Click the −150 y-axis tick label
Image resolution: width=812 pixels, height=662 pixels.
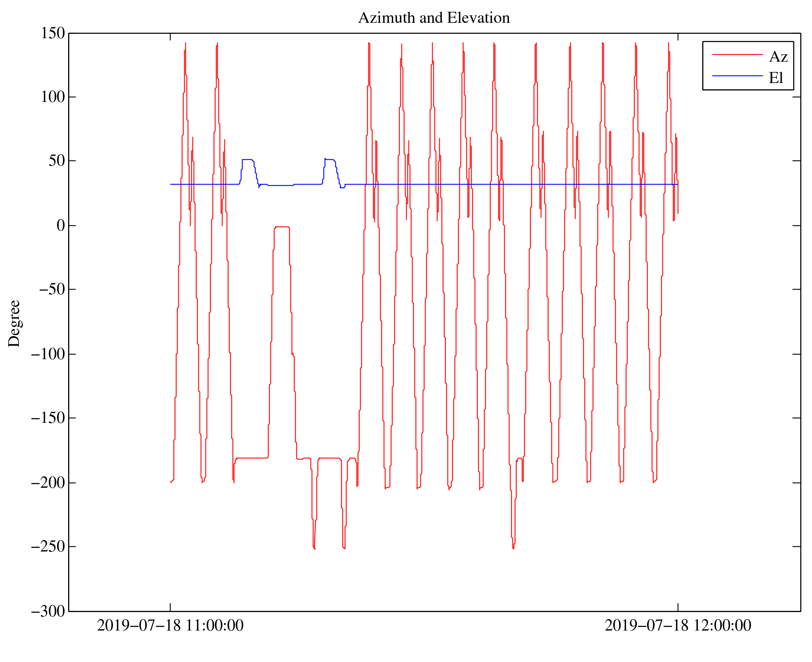click(48, 418)
